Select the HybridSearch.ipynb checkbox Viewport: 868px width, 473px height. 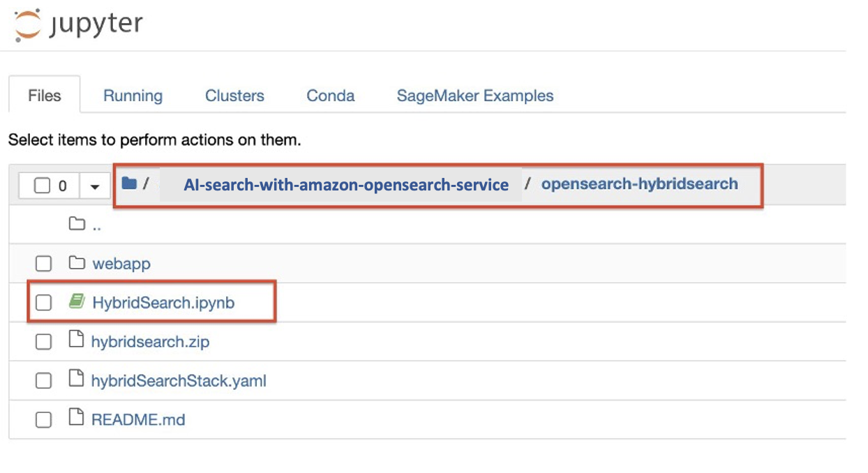tap(45, 302)
